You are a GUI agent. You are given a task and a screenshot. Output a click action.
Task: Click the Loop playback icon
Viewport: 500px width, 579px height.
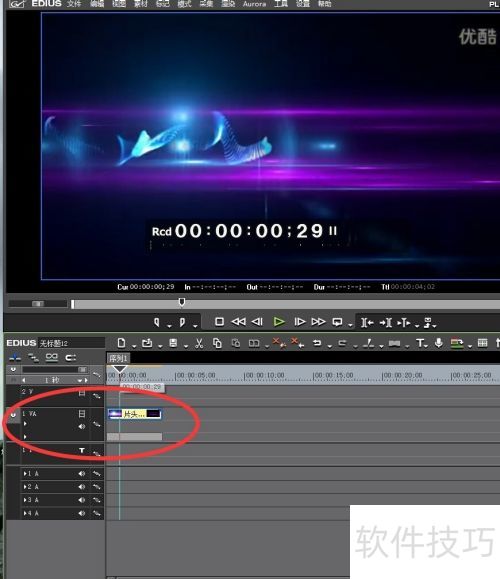point(337,322)
